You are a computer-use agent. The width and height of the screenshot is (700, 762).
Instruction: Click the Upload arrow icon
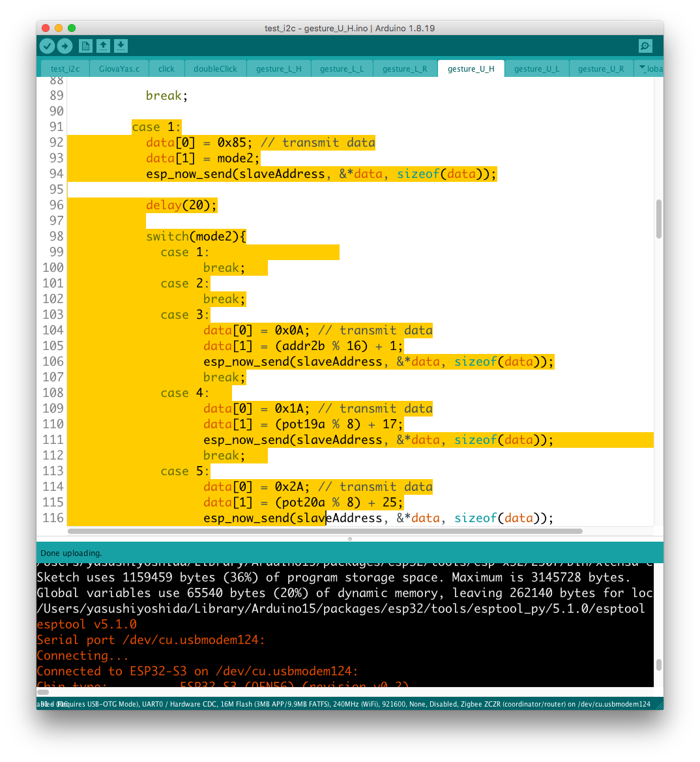point(65,46)
